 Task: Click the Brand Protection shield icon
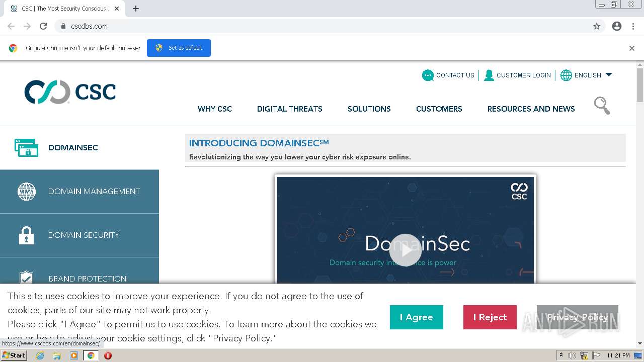pos(26,278)
